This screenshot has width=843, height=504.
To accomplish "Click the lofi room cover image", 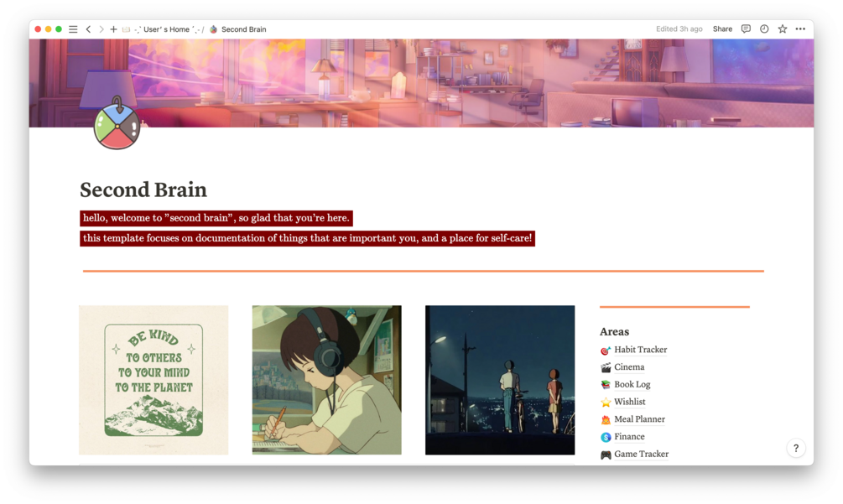I will coord(421,83).
